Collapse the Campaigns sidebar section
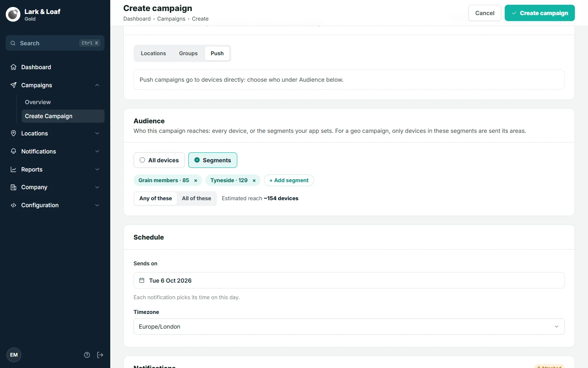Screen dimensions: 588x368 (97, 85)
